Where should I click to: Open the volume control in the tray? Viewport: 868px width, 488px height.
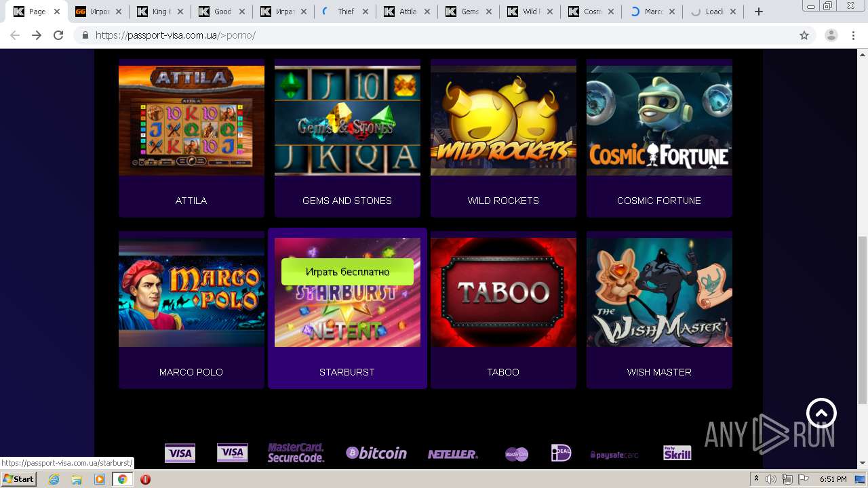pyautogui.click(x=771, y=479)
